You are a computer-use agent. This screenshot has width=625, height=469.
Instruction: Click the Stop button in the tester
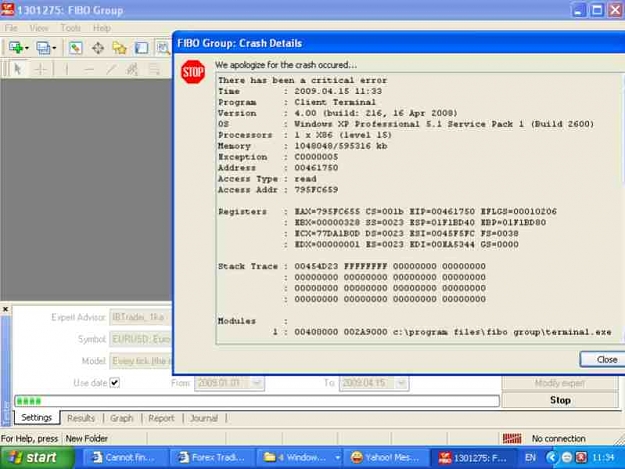(x=560, y=400)
